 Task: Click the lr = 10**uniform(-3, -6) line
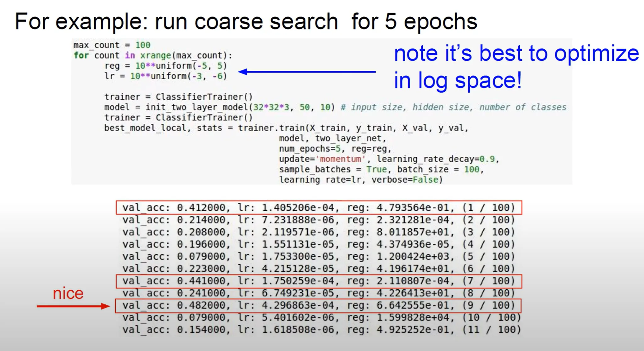click(x=165, y=76)
